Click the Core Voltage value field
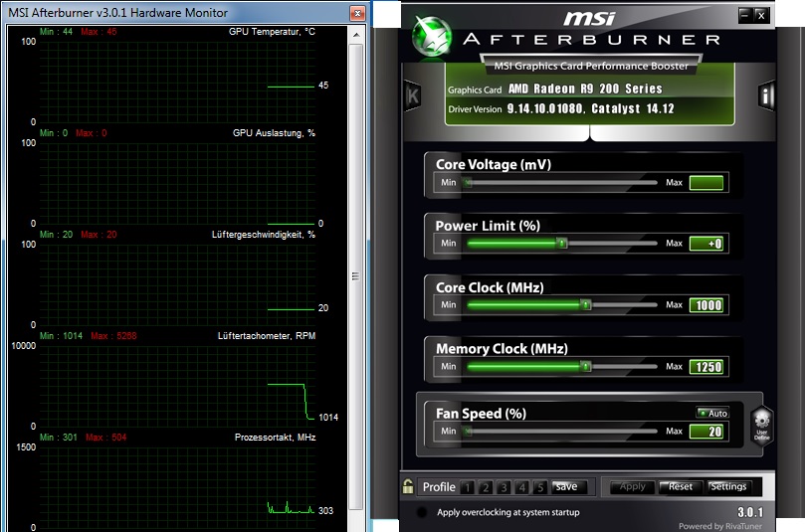The height and width of the screenshot is (532, 805). [706, 183]
